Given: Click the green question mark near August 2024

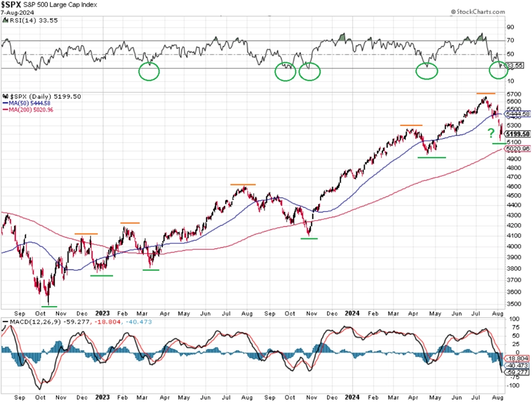Looking at the screenshot, I should tap(491, 133).
